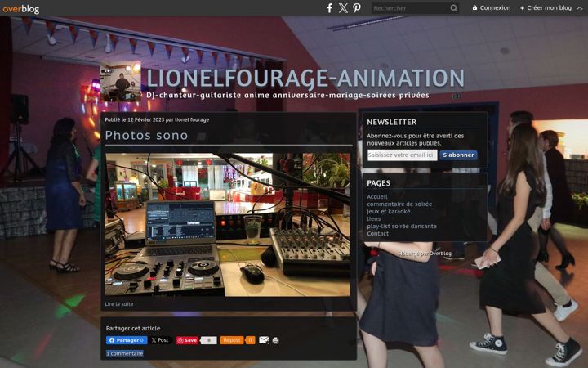Click Créer mon blog link
588x368 pixels.
tap(546, 7)
